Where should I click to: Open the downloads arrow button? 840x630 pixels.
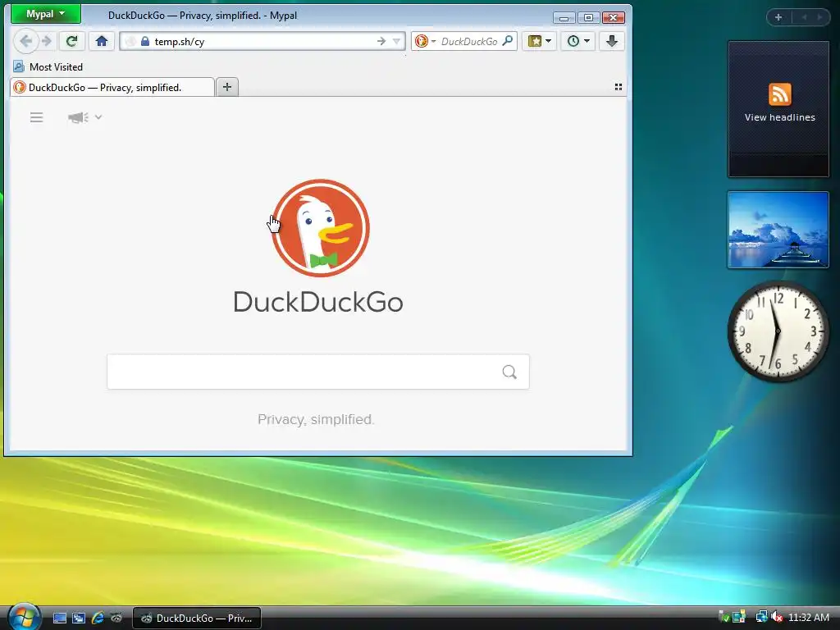(612, 41)
